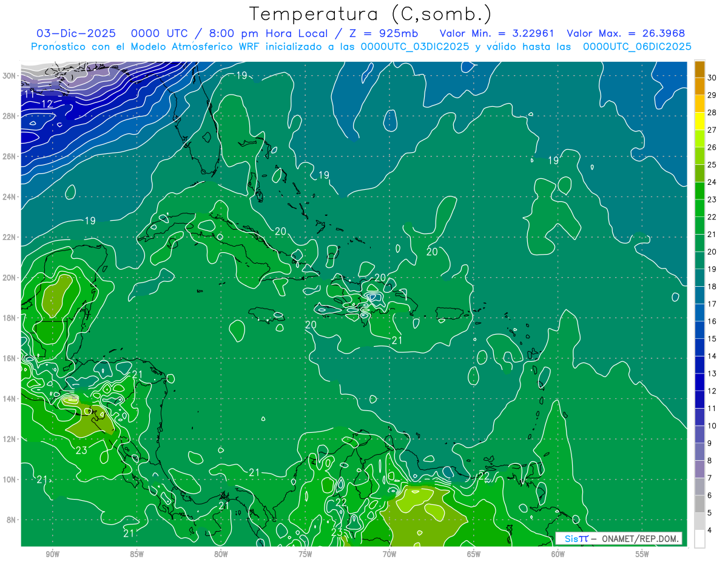The image size is (728, 562).
Task: Click the 24N latitude axis label
Action: [10, 197]
